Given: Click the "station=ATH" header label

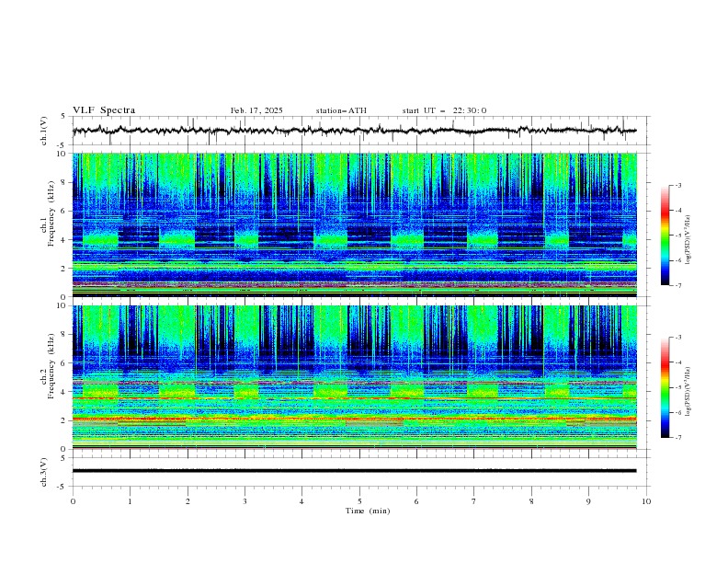Looking at the screenshot, I should coord(341,110).
